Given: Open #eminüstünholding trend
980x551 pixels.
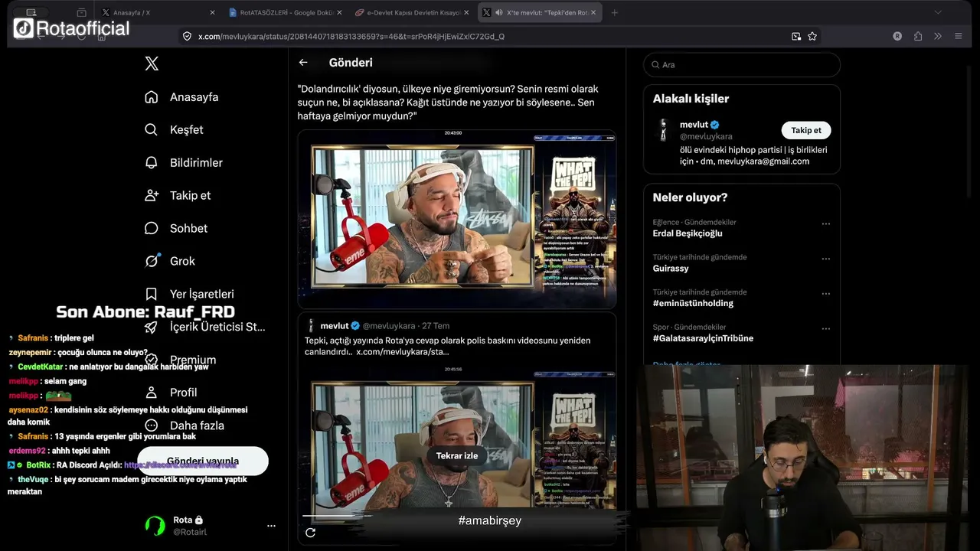Looking at the screenshot, I should pos(693,303).
